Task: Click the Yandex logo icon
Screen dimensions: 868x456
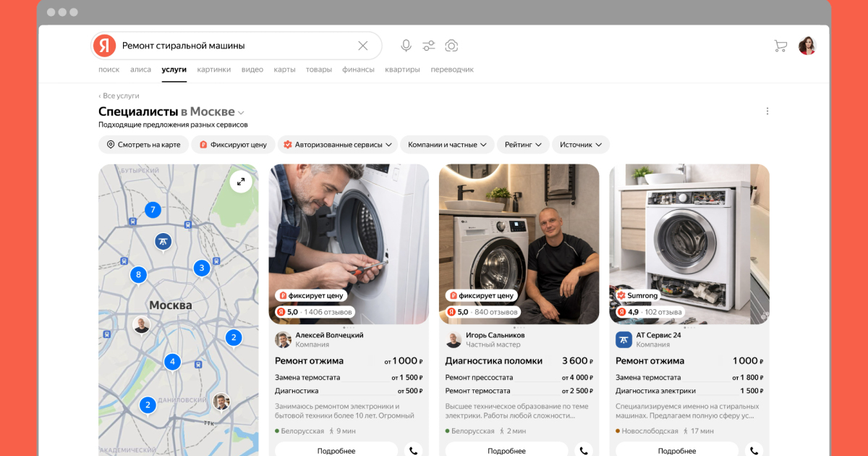Action: pos(105,46)
